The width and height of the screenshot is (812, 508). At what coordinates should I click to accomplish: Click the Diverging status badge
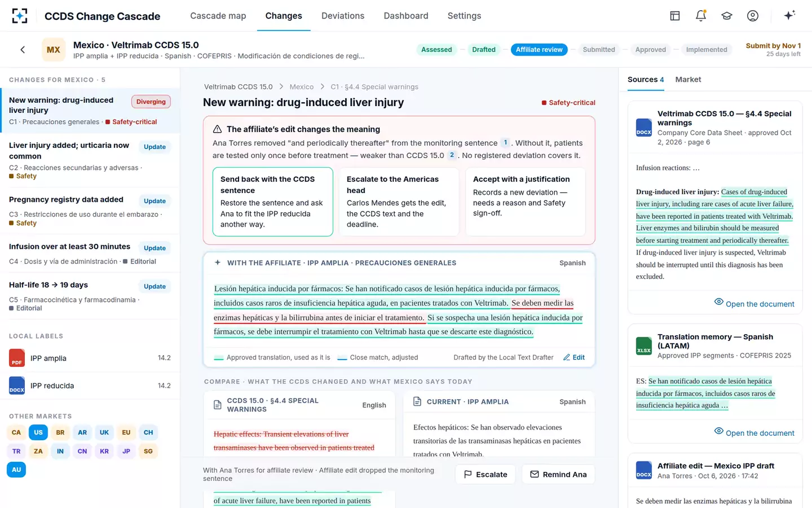pyautogui.click(x=151, y=102)
